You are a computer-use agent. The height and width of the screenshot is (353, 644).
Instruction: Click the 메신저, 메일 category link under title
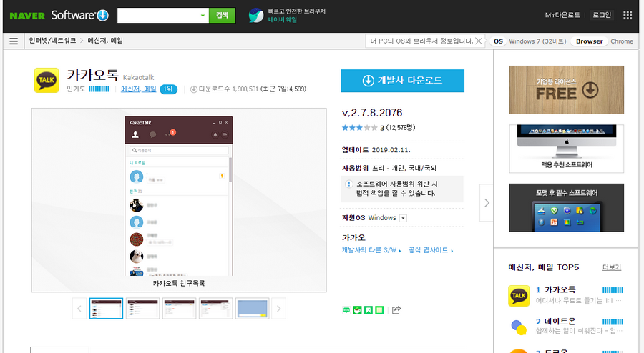point(138,89)
